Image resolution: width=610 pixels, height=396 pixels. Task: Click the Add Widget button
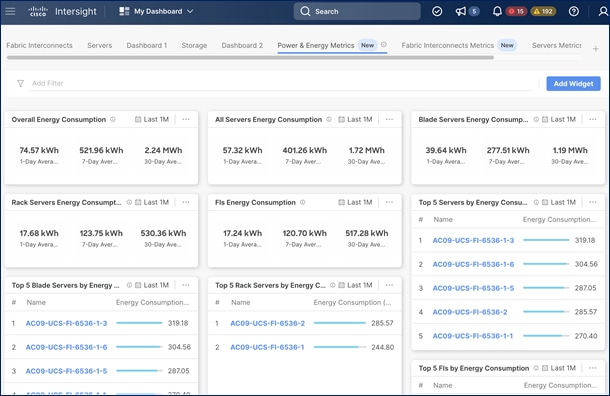click(x=573, y=84)
